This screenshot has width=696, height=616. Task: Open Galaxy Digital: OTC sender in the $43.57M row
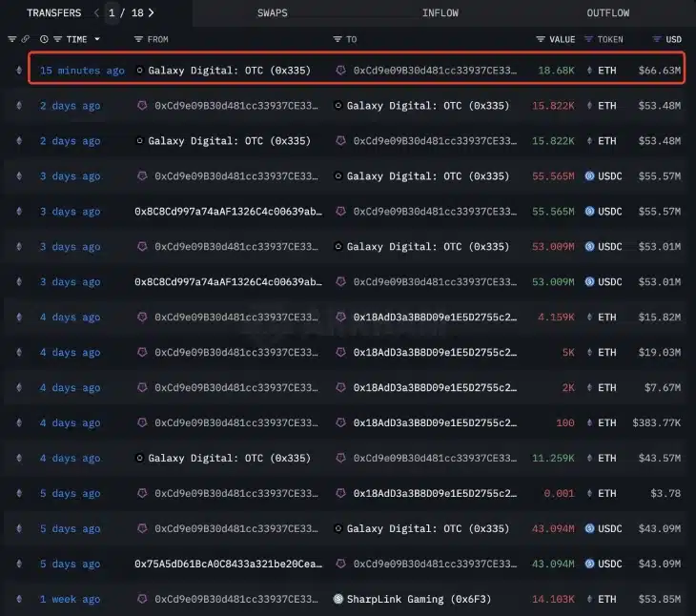(230, 458)
